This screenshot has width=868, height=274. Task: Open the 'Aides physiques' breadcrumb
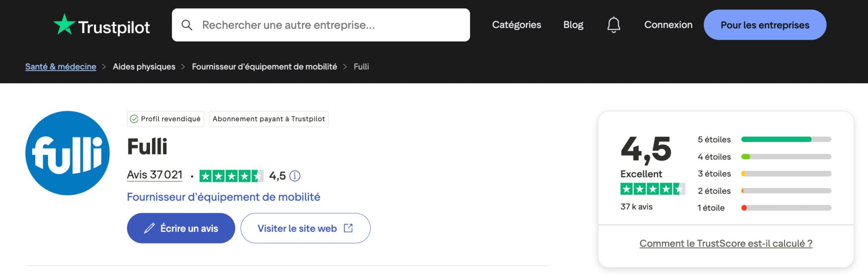pos(144,66)
